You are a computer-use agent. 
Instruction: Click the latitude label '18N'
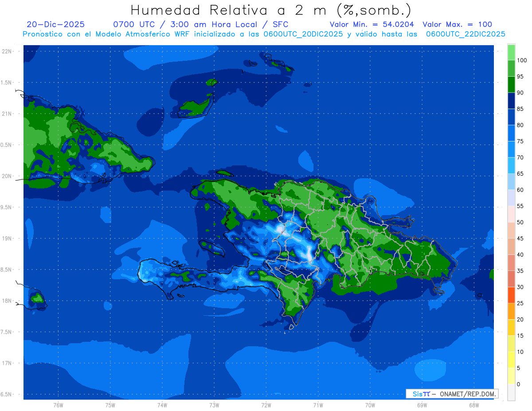[x=7, y=301]
